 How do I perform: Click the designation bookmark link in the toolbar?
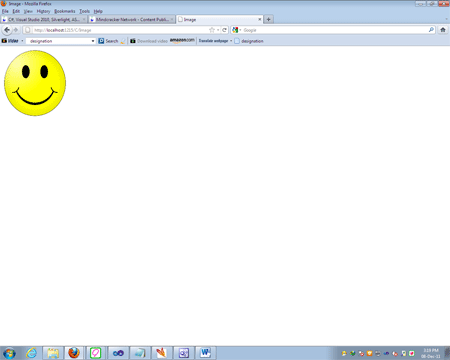(x=249, y=41)
